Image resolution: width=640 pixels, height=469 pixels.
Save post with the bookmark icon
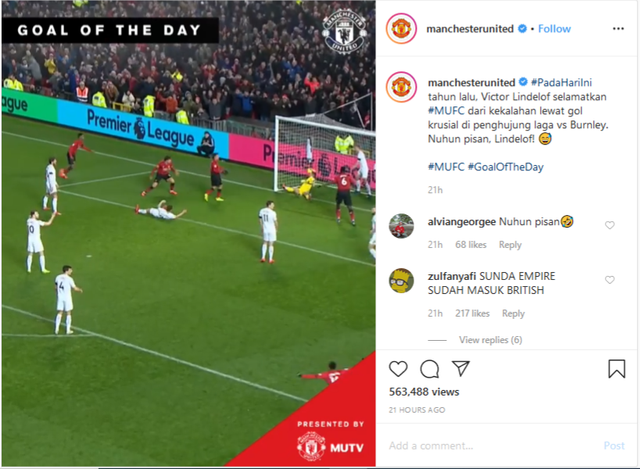point(616,369)
